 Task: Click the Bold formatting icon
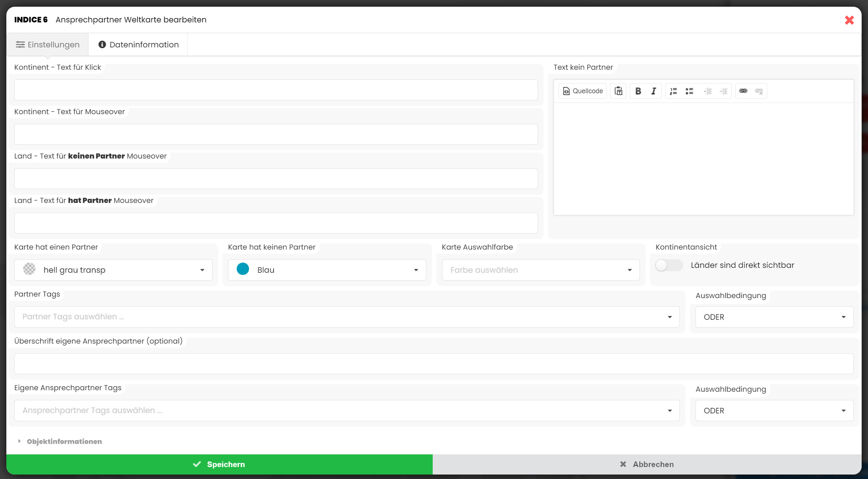click(x=638, y=91)
